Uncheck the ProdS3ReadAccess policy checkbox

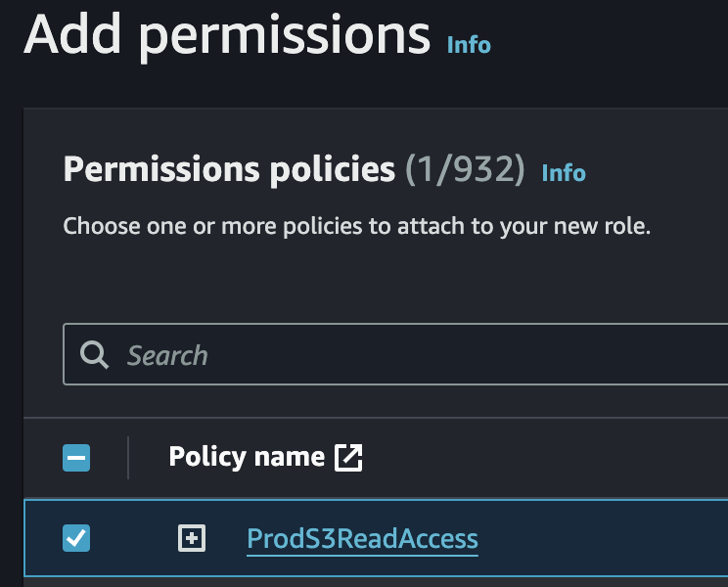pos(76,537)
